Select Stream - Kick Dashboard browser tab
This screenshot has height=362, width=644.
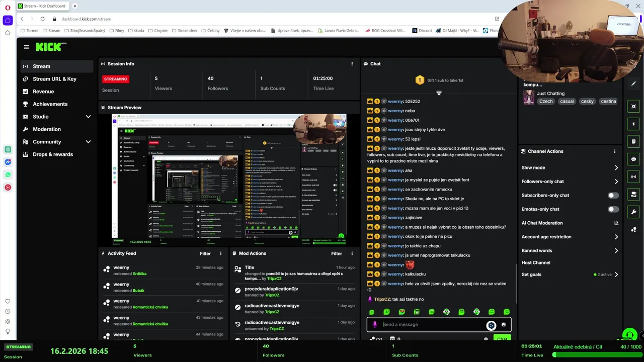[42, 6]
